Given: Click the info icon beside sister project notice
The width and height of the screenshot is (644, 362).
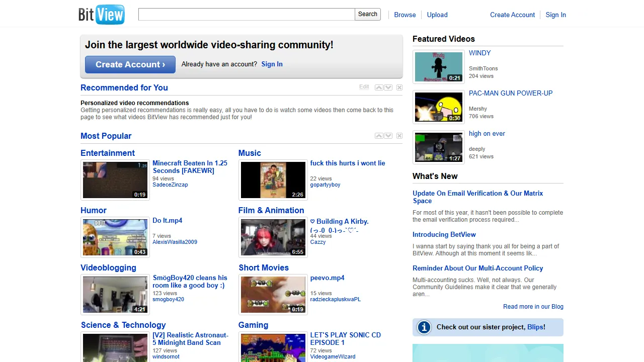Looking at the screenshot, I should click(x=424, y=327).
